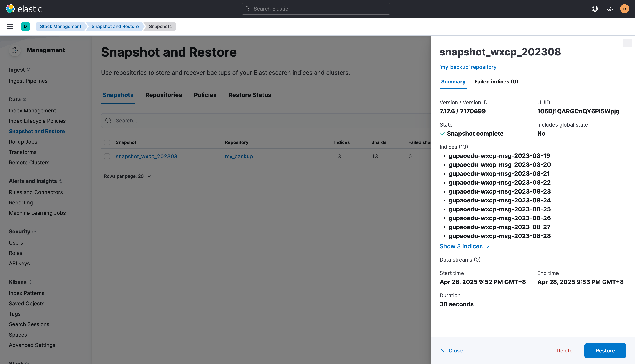Sort by Snapshot column header
This screenshot has width=635, height=364.
126,142
